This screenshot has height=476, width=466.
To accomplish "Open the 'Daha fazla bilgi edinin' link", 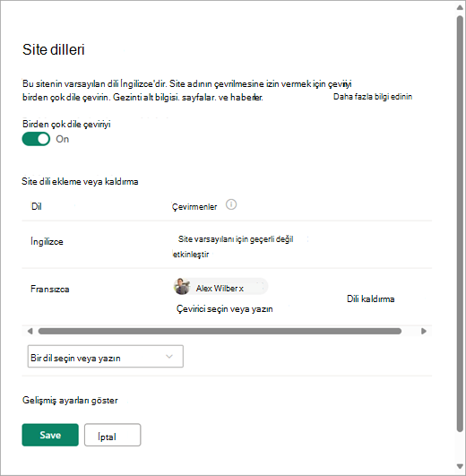I will pos(373,97).
